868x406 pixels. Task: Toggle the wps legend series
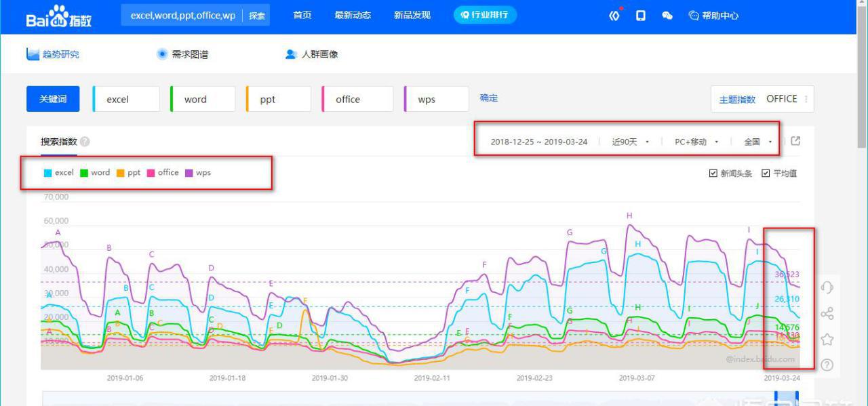[x=199, y=173]
